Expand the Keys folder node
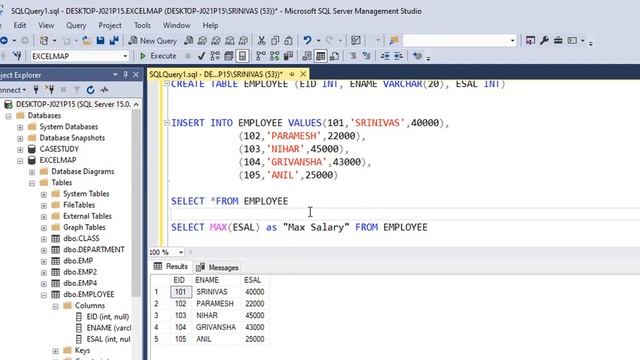Screen dimensions: 640x360 coord(56,351)
